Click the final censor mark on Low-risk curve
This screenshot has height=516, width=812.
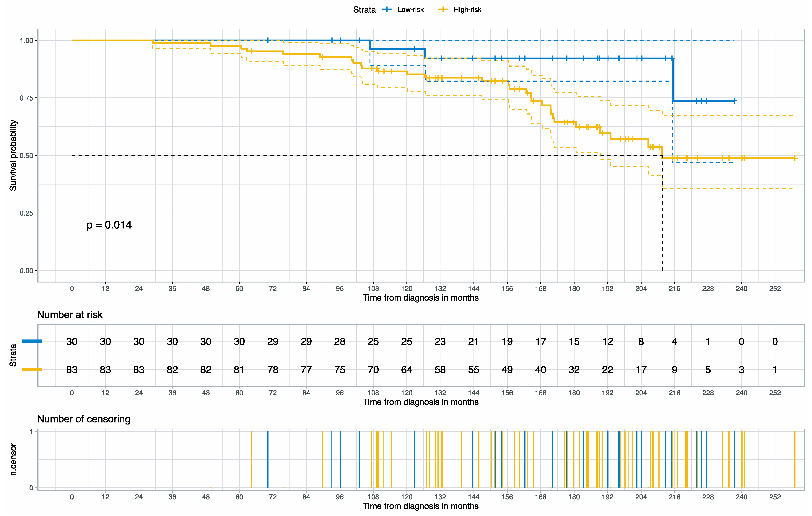pos(734,101)
